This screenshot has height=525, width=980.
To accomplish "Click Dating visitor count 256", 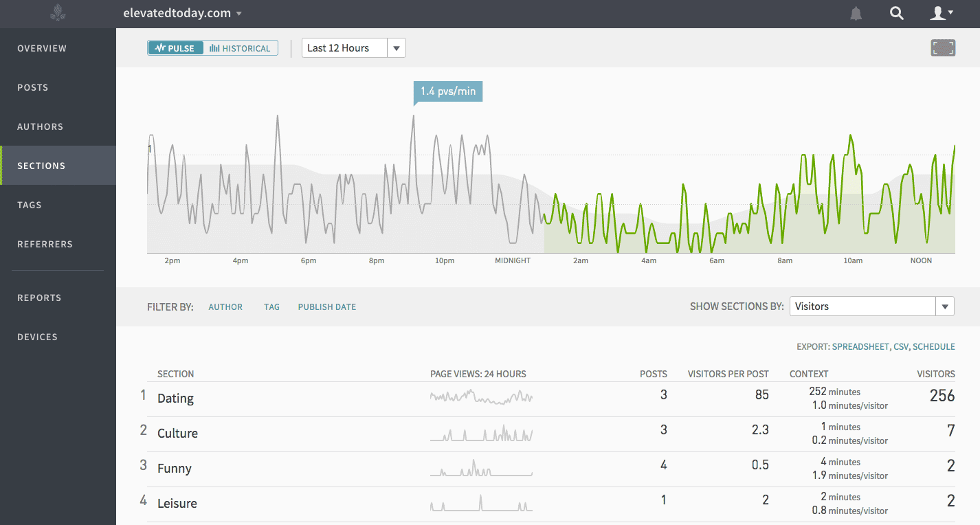I will point(942,395).
